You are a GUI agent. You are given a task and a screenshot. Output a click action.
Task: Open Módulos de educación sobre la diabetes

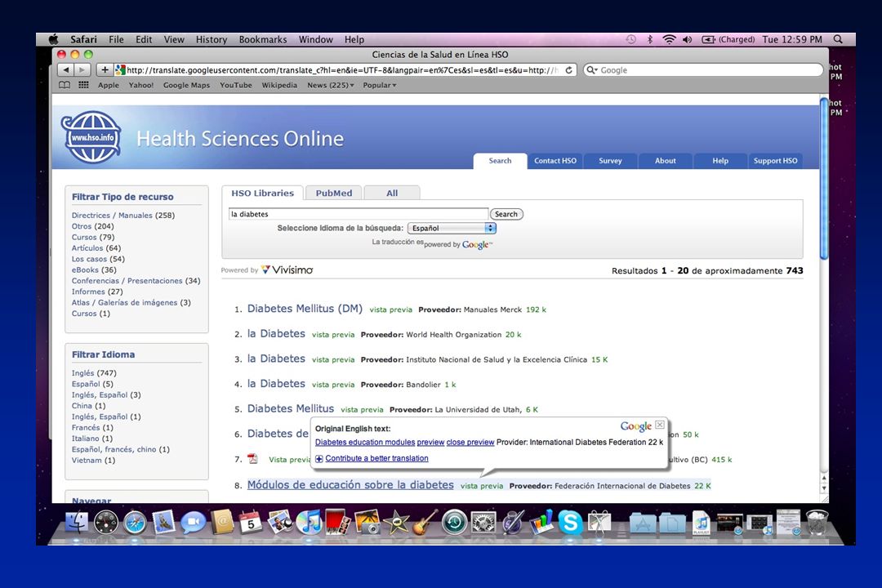[350, 484]
